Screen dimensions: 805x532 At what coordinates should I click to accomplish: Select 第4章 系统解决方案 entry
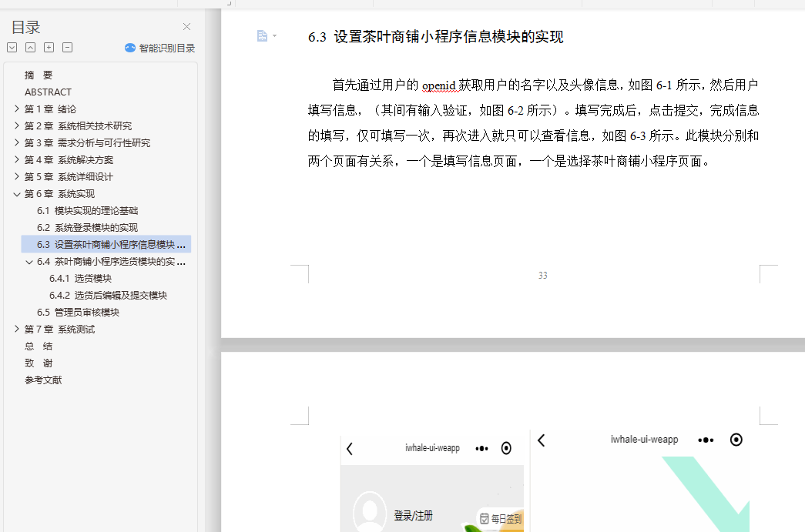(x=69, y=159)
